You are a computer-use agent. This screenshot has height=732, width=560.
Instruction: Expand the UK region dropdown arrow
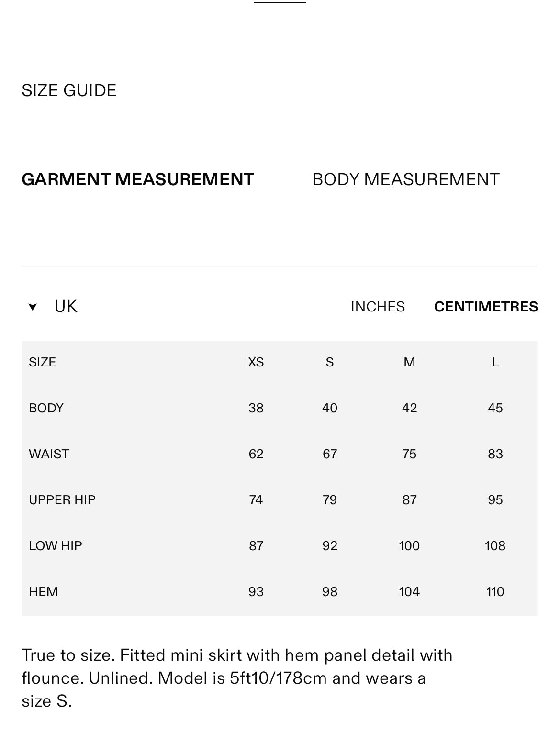pos(33,307)
